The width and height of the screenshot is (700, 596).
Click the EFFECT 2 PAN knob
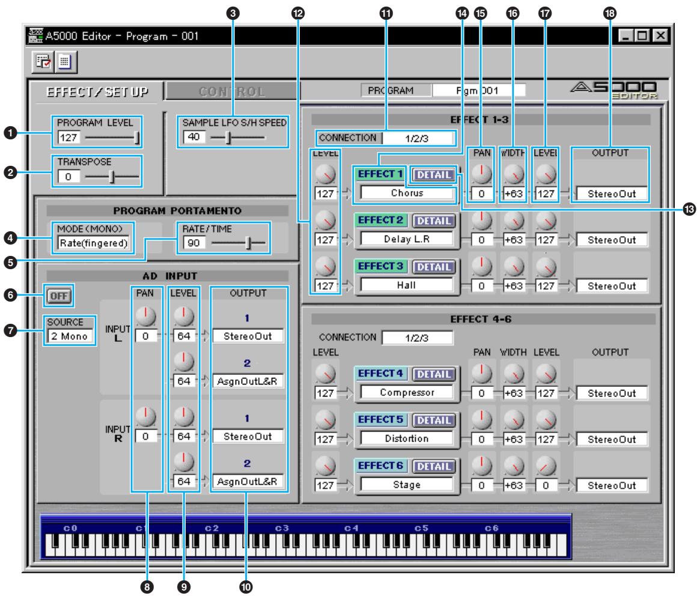coord(481,220)
